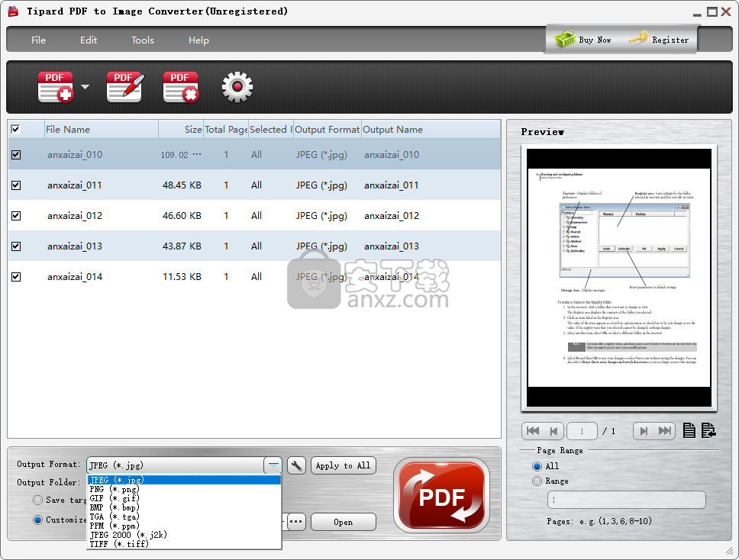This screenshot has width=739, height=560.
Task: Open Preferences via the gear icon
Action: point(237,87)
